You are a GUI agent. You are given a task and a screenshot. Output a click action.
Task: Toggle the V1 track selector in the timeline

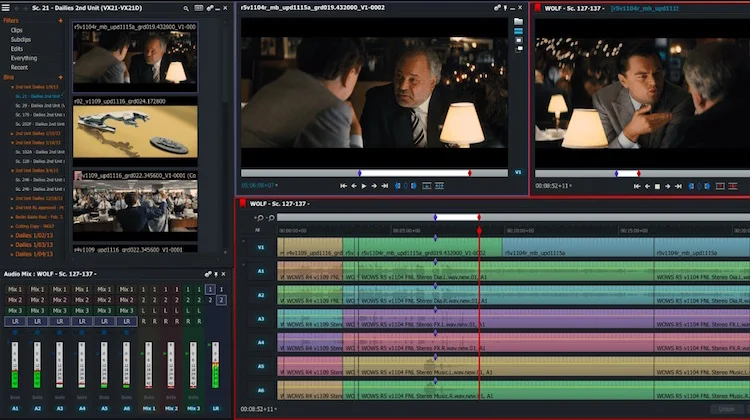(x=261, y=247)
